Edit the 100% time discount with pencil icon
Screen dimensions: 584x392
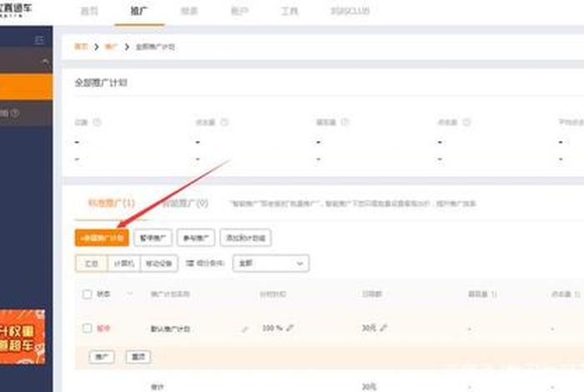tap(290, 328)
